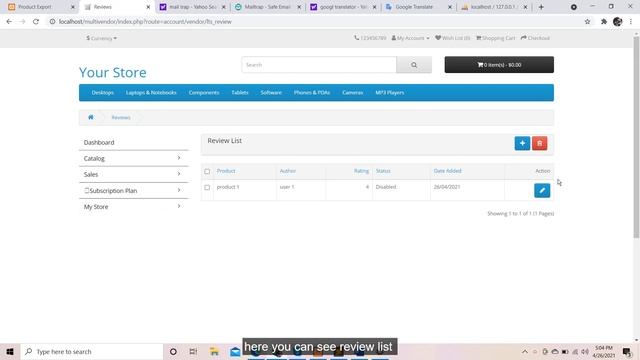
Task: Go to home breadcrumb icon
Action: pyautogui.click(x=91, y=117)
